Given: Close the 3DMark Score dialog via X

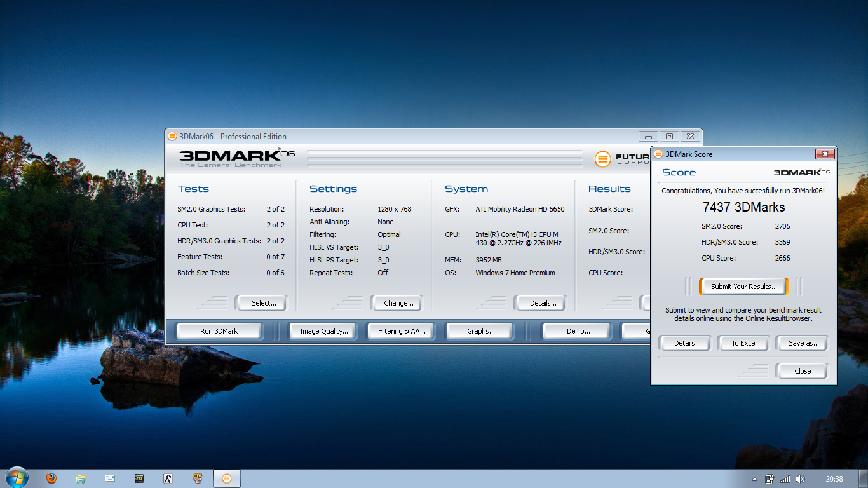Looking at the screenshot, I should (825, 154).
